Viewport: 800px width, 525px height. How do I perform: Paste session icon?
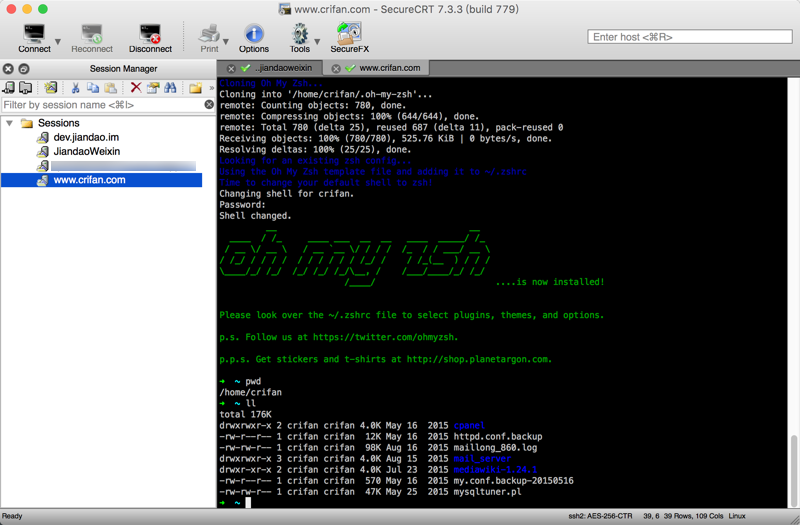tap(110, 88)
